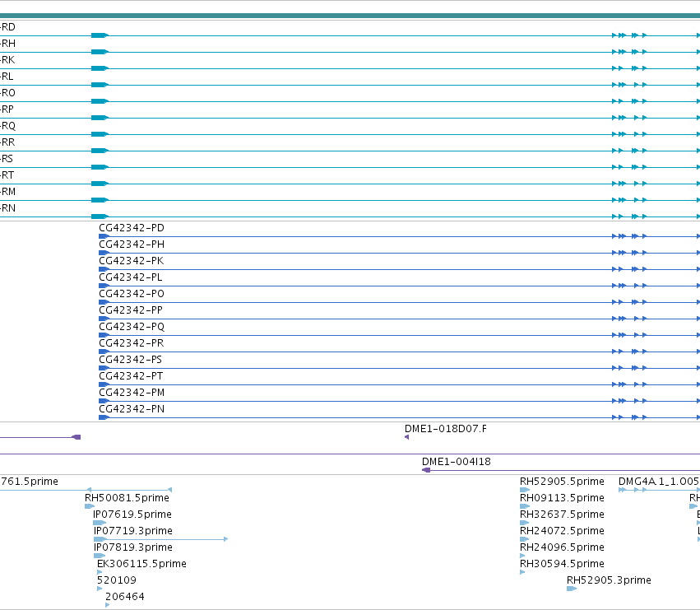Pick the IP07819.3prime EST label
Image resolution: width=700 pixels, height=610 pixels.
click(133, 547)
